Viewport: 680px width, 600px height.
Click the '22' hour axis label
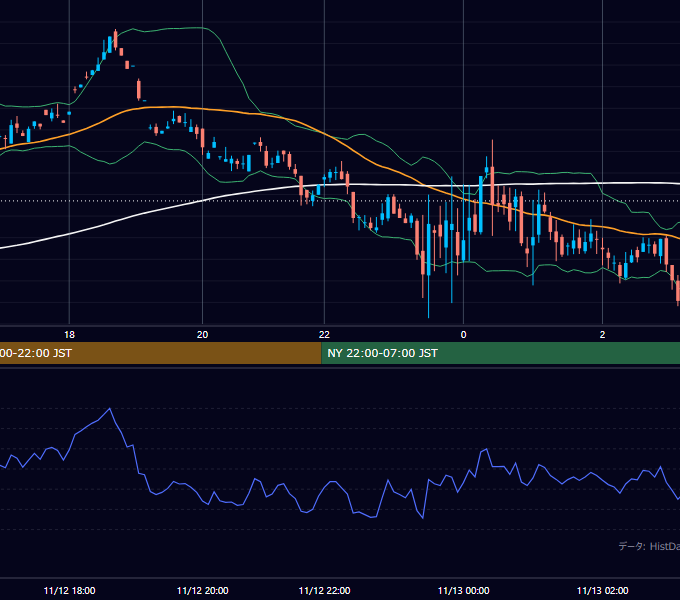point(324,335)
